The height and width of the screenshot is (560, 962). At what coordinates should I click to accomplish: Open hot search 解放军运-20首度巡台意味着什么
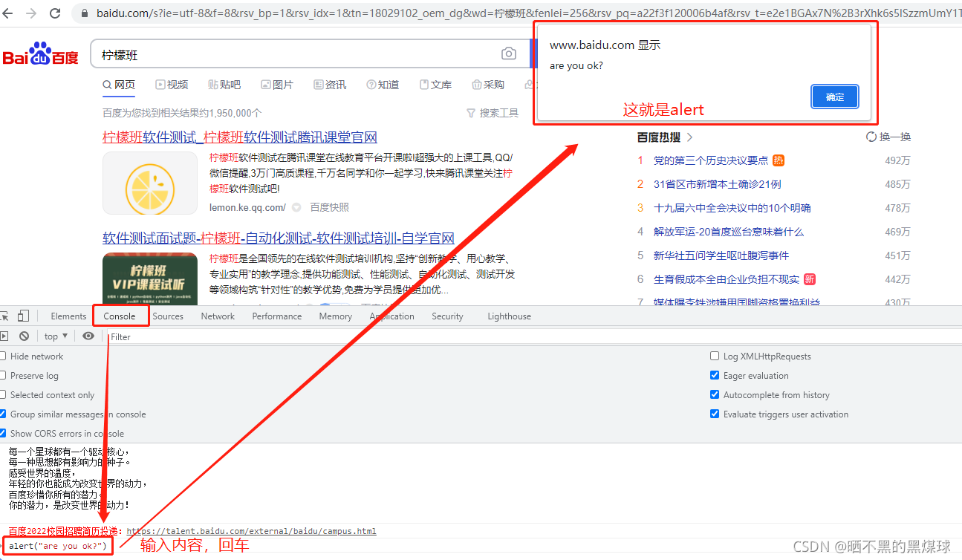pos(729,232)
